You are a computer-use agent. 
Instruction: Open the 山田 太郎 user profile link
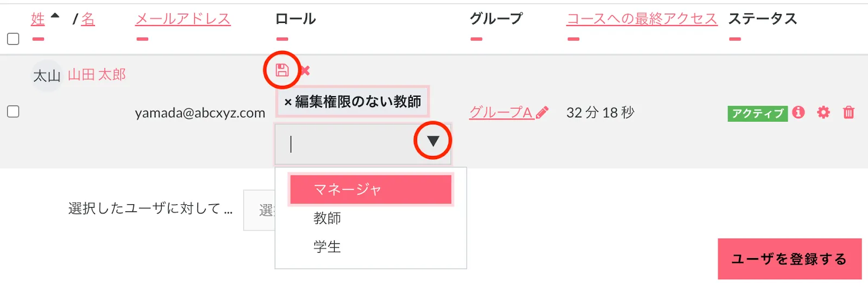tap(97, 74)
